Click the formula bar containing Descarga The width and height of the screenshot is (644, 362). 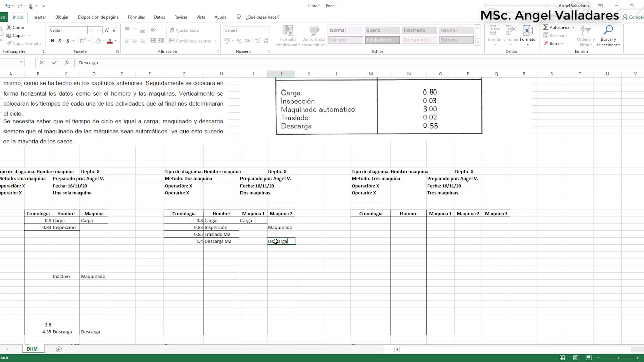coord(358,63)
